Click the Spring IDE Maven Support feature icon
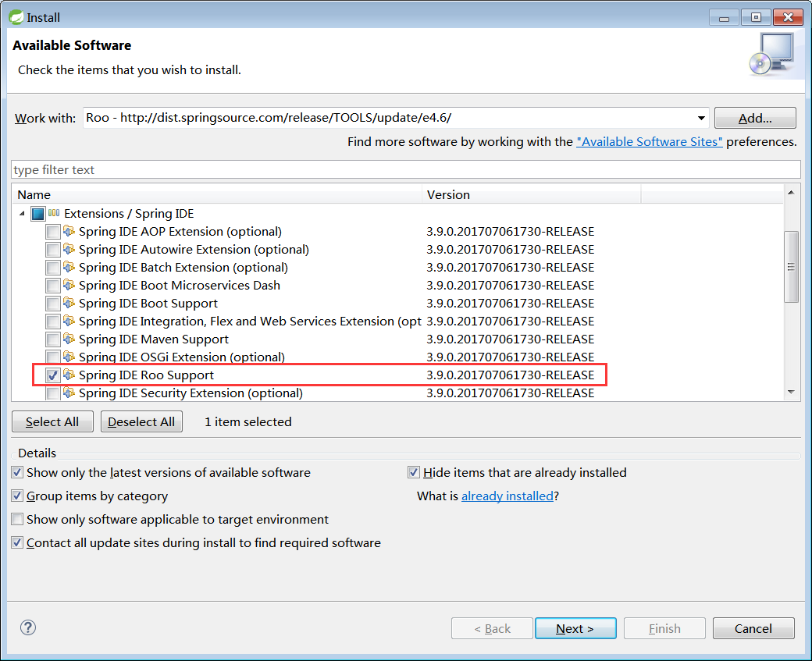 pos(69,339)
